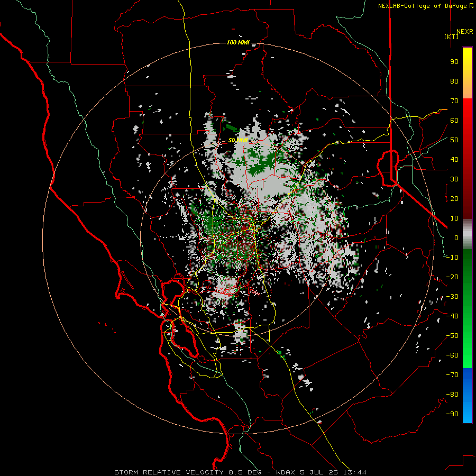Click the 0 scale label
476x476 pixels.
pyautogui.click(x=456, y=237)
